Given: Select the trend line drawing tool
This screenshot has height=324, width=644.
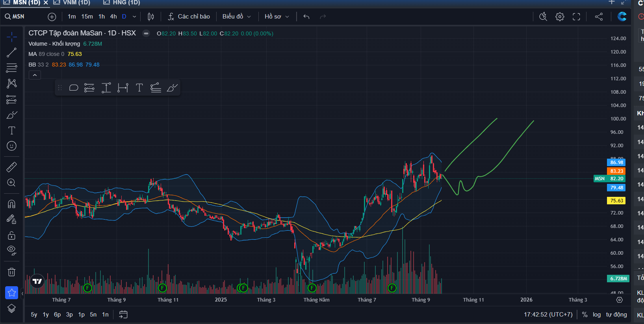Looking at the screenshot, I should (x=11, y=53).
